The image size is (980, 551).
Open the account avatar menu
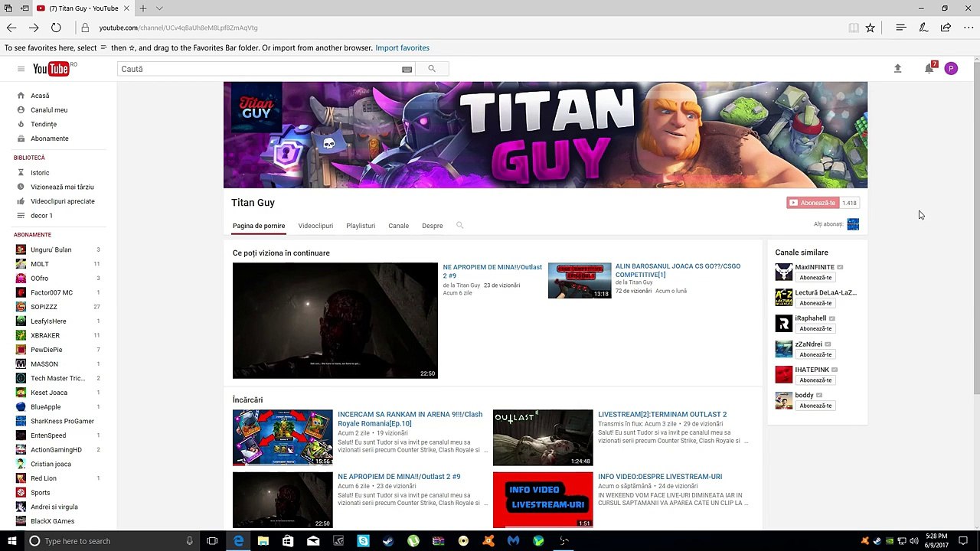(951, 68)
